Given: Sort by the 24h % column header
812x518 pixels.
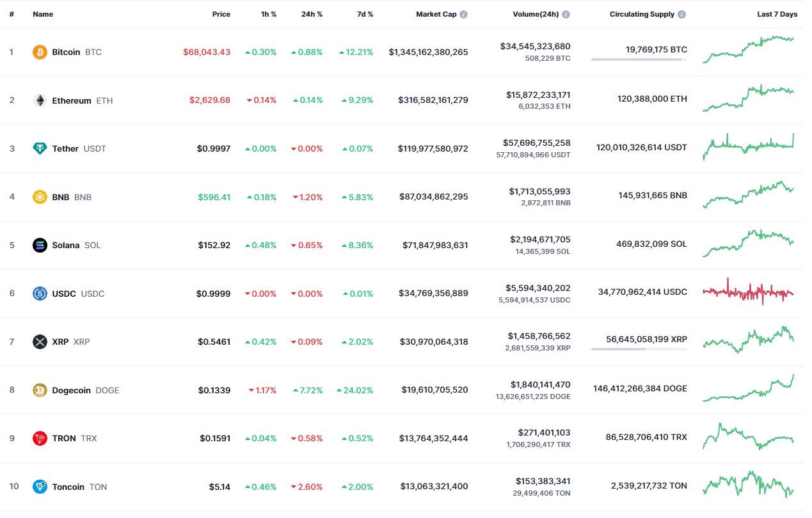Looking at the screenshot, I should [312, 14].
